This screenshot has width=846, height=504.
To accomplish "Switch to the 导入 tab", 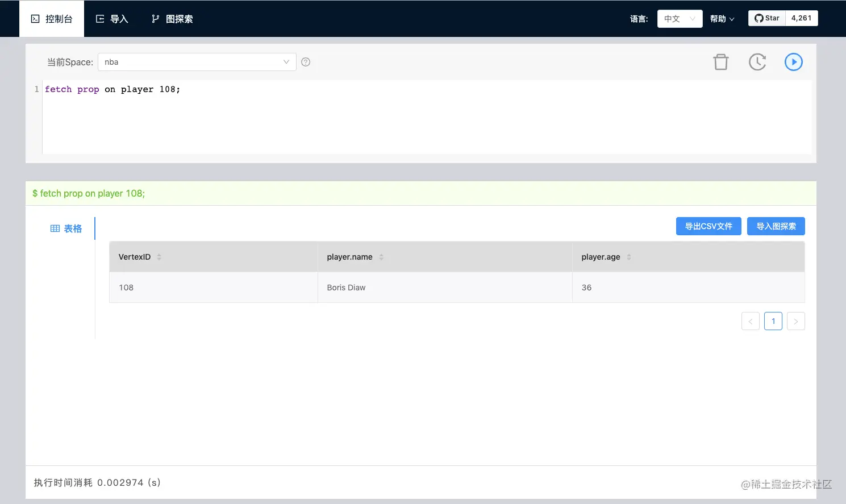I will point(112,19).
